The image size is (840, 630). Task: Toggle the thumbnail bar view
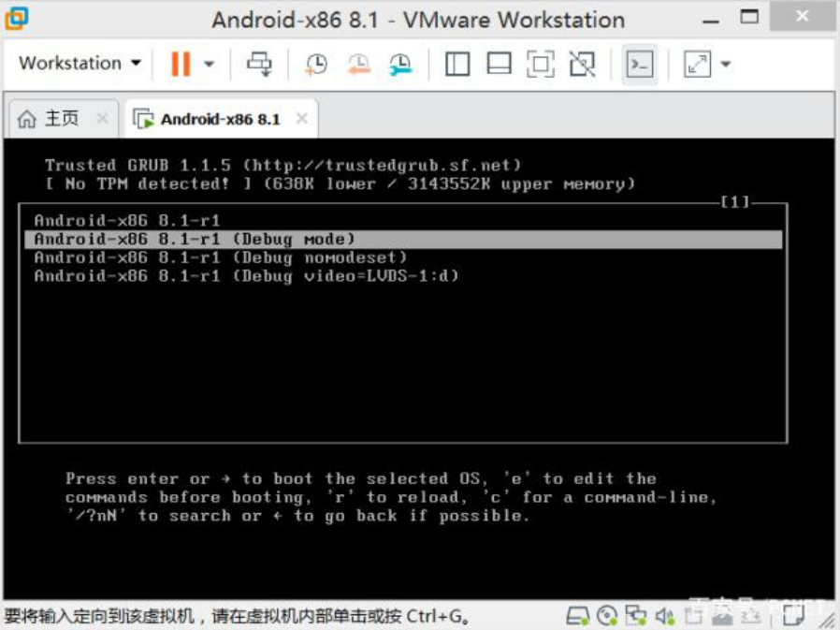tap(499, 64)
